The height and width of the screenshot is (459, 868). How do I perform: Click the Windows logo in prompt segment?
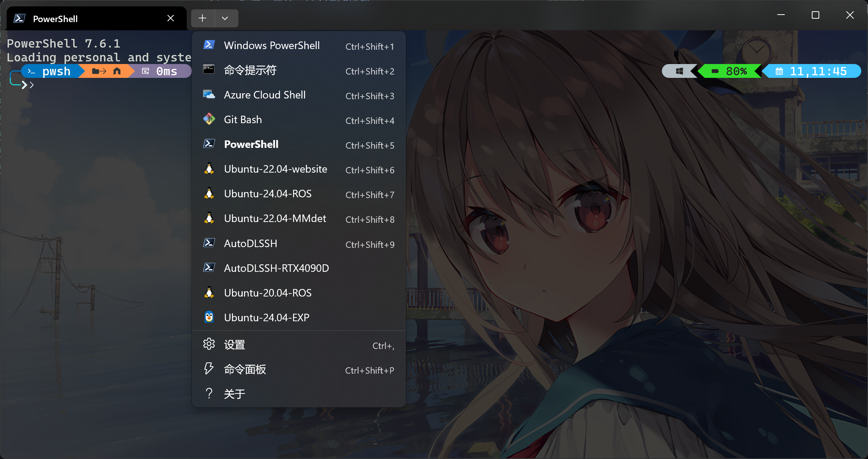tap(679, 71)
